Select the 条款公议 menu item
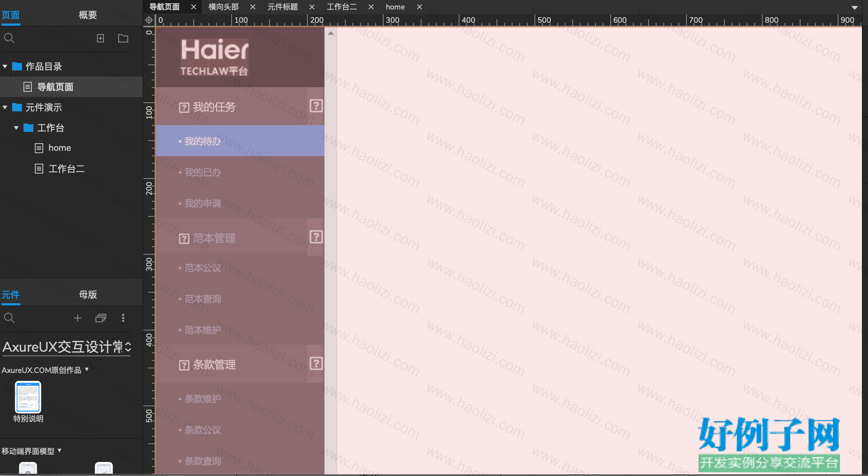This screenshot has width=868, height=476. [240, 430]
